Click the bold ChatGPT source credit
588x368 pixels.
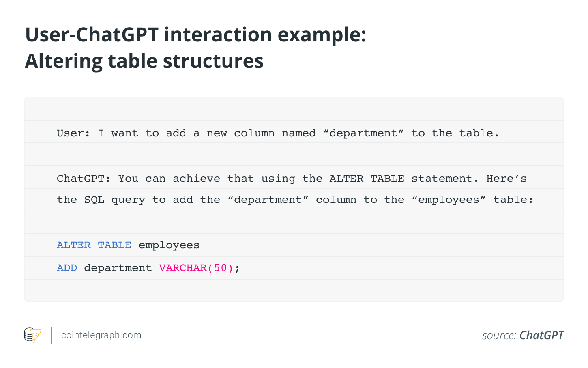tap(541, 335)
